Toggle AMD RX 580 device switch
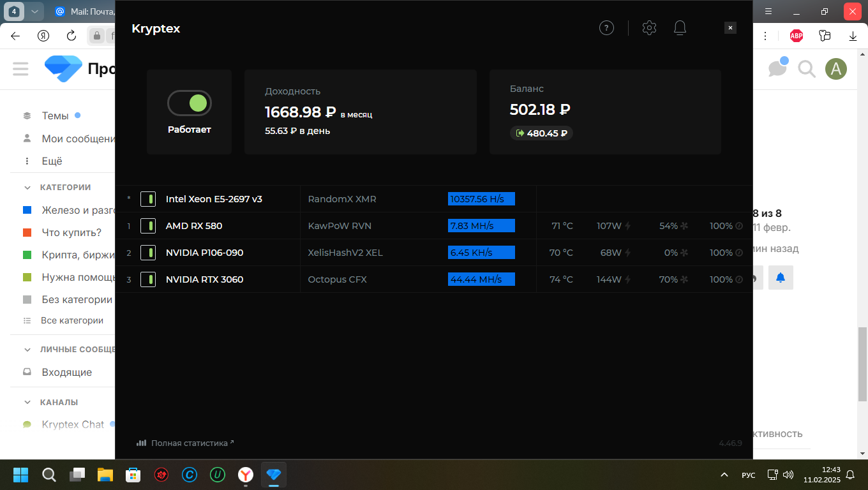 (148, 226)
